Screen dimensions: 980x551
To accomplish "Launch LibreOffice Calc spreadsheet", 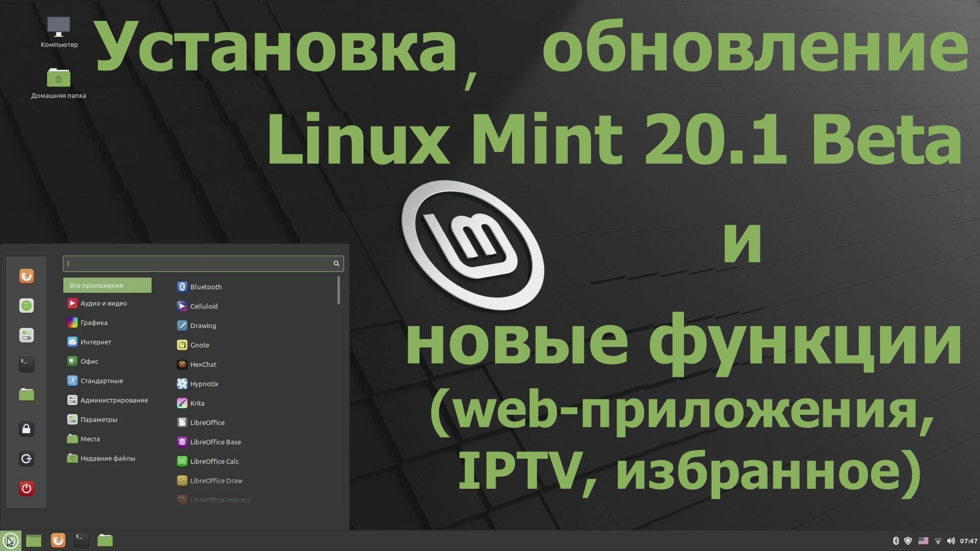I will [x=213, y=460].
